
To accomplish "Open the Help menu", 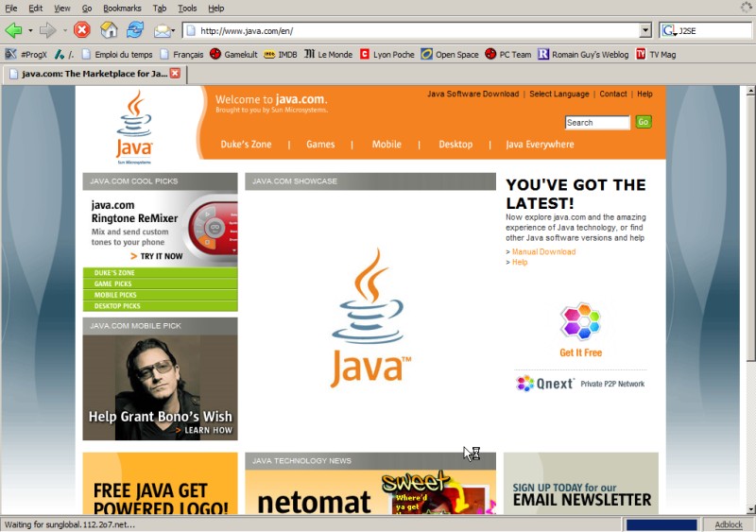I will 216,9.
